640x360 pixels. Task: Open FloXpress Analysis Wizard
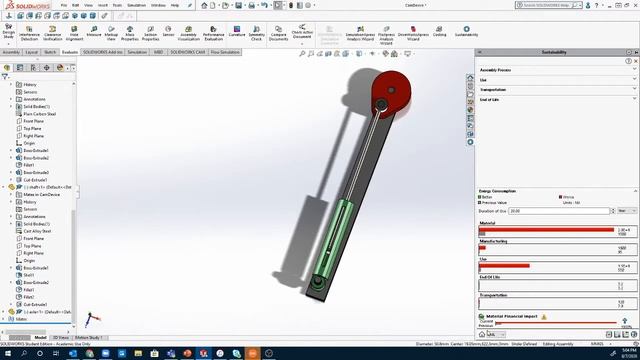pos(386,35)
